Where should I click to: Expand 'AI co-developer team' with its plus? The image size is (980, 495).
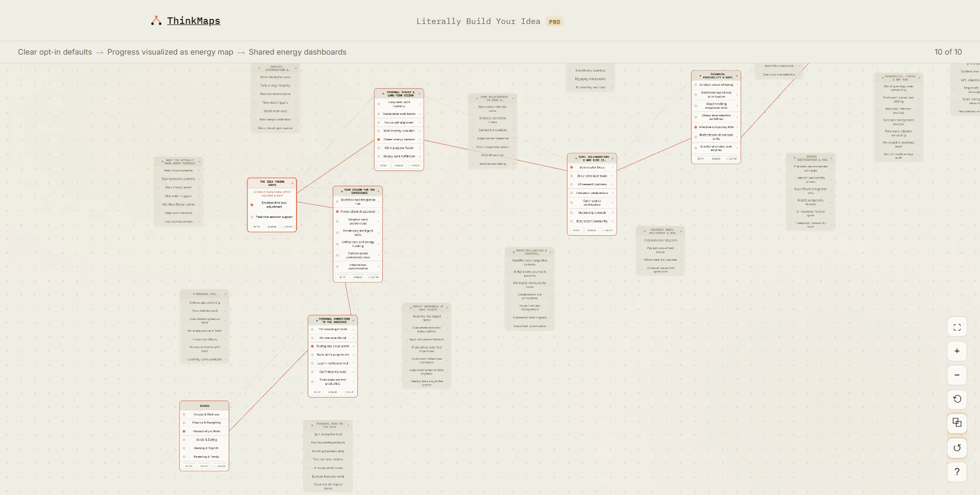pos(612,176)
